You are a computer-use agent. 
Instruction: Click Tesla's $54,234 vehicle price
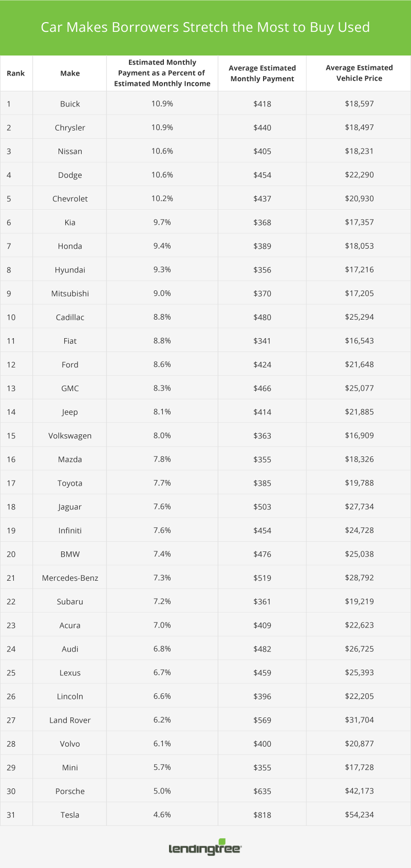tap(359, 815)
